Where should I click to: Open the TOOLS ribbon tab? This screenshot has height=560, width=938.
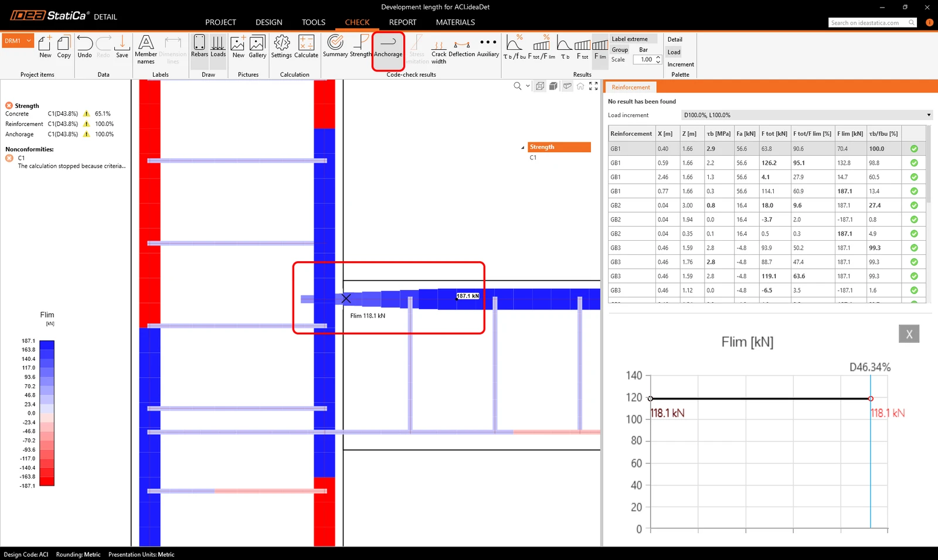point(314,22)
